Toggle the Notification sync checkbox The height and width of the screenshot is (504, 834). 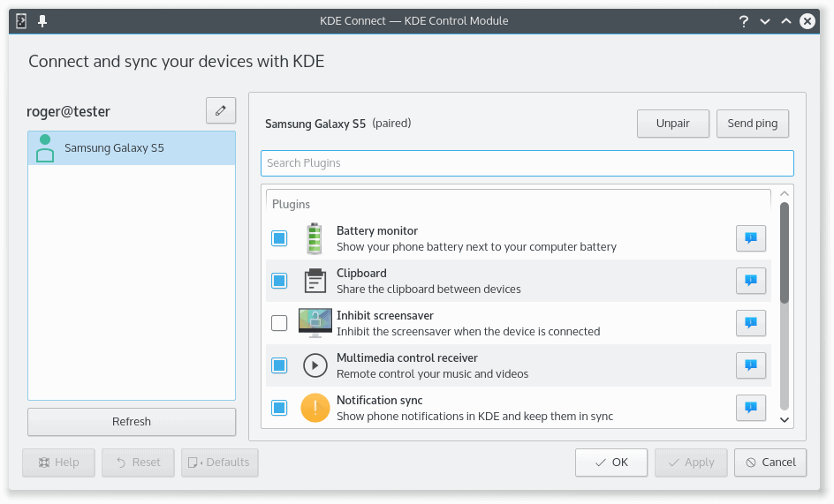tap(279, 408)
